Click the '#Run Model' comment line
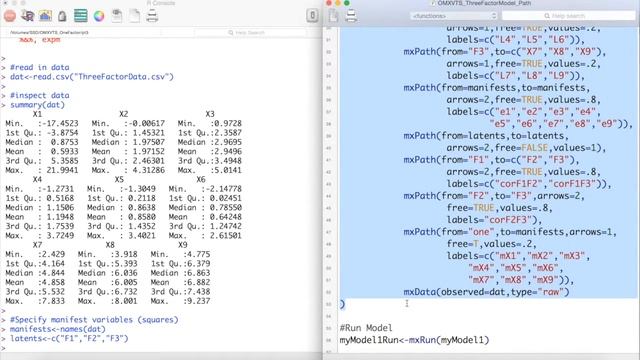 366,328
